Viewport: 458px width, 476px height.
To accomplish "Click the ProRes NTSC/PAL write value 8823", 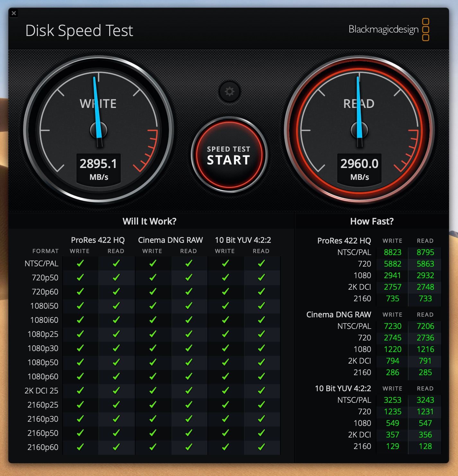I will (x=392, y=252).
